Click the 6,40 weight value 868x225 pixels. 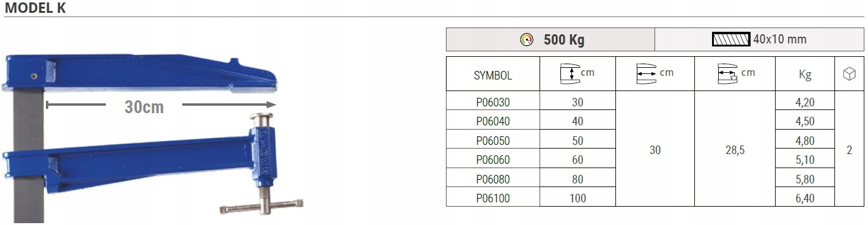804,197
